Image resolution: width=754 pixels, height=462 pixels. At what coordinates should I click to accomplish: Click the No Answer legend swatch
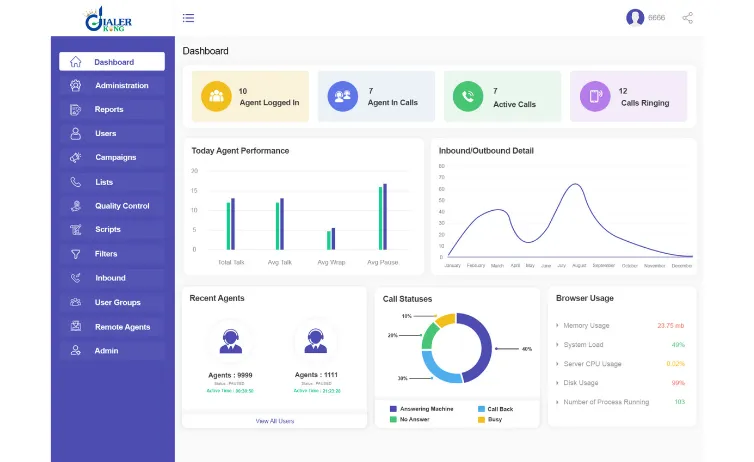point(393,420)
